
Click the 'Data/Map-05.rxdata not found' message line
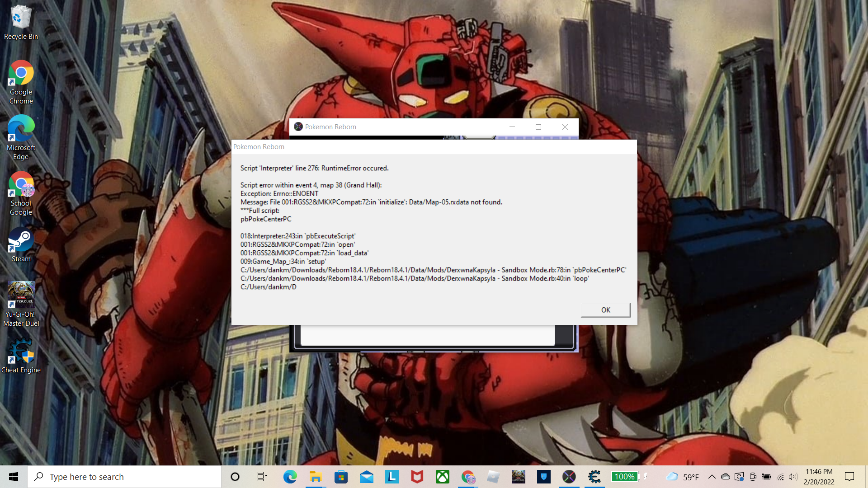click(371, 202)
